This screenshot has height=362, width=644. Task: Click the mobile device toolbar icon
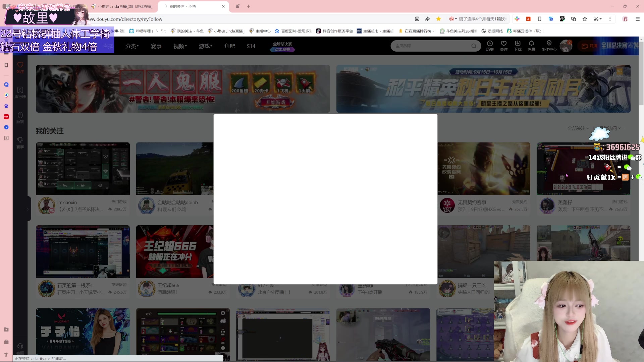(539, 19)
